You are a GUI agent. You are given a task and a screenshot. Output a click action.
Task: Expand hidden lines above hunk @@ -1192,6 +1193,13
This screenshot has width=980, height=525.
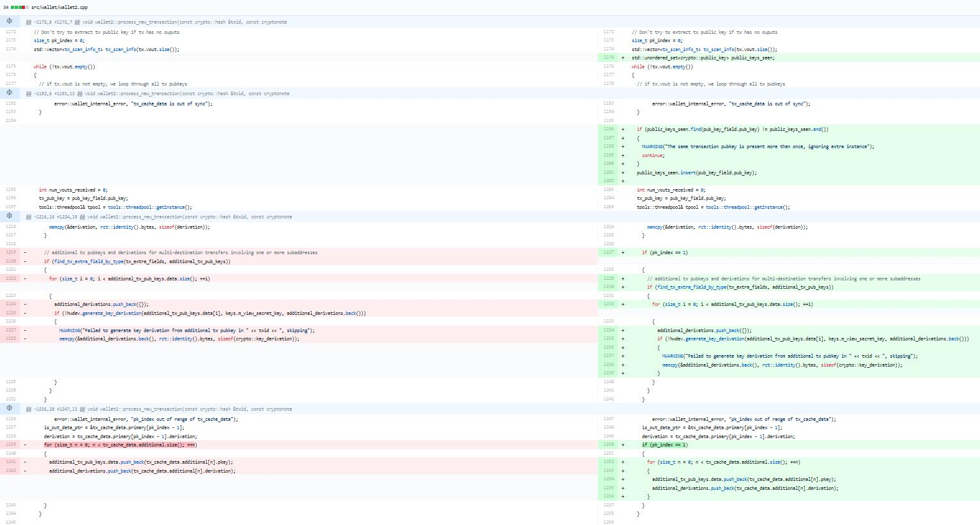(x=9, y=93)
